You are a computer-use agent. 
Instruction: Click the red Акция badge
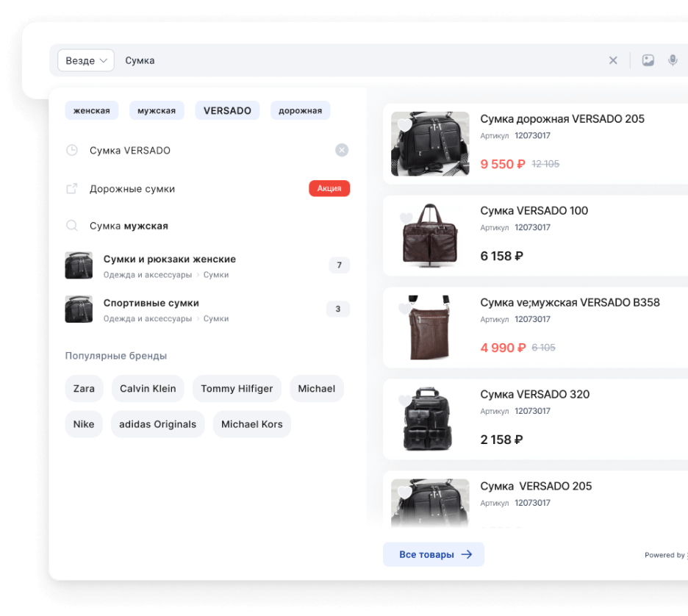pyautogui.click(x=329, y=188)
